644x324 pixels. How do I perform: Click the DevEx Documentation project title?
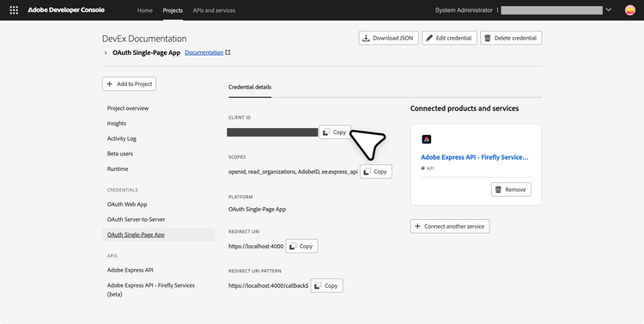(x=144, y=39)
